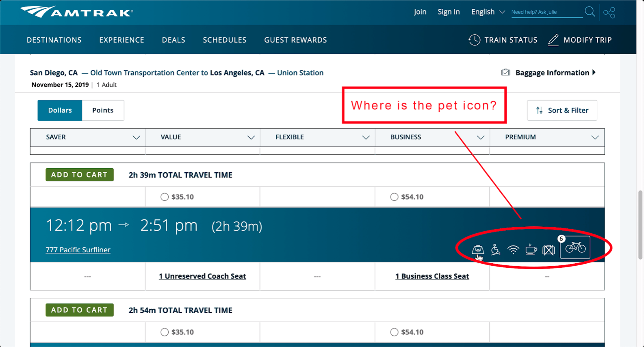Click Sign In link
This screenshot has height=347, width=644.
[x=449, y=12]
